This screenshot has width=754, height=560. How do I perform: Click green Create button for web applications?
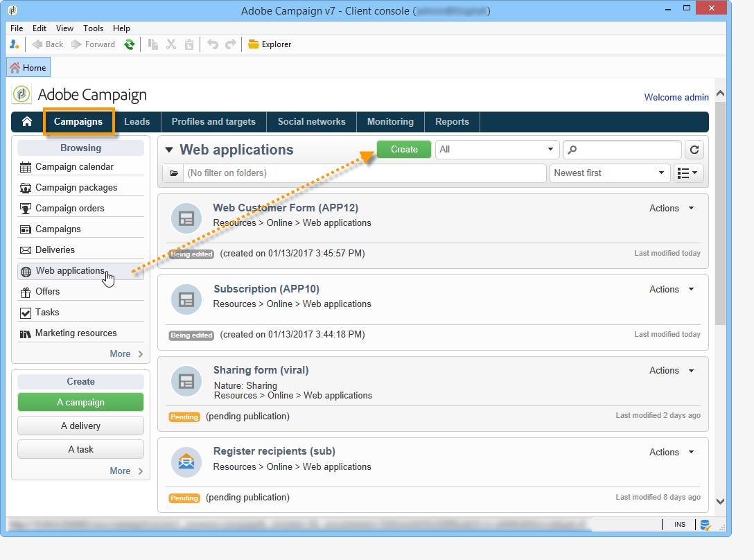pos(404,150)
